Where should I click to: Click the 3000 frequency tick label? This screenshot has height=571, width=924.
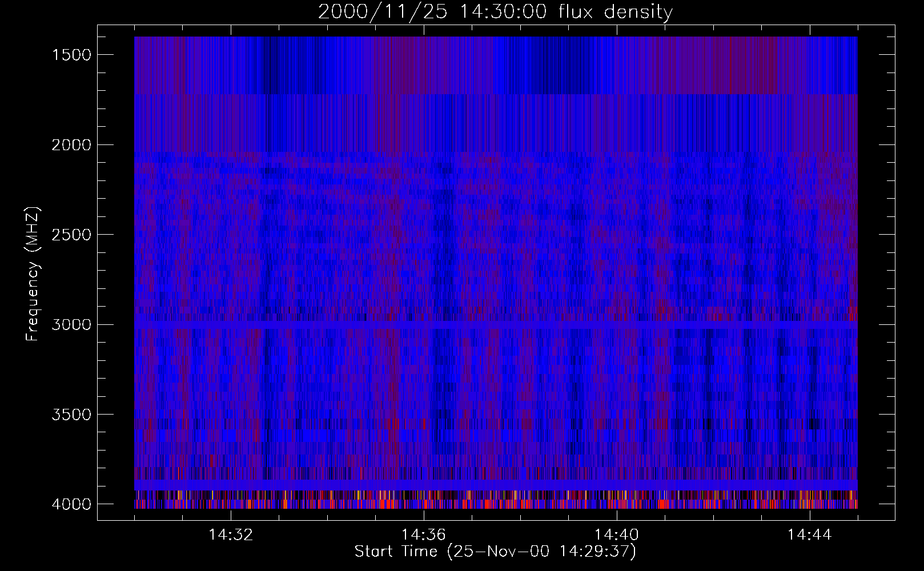[71, 325]
